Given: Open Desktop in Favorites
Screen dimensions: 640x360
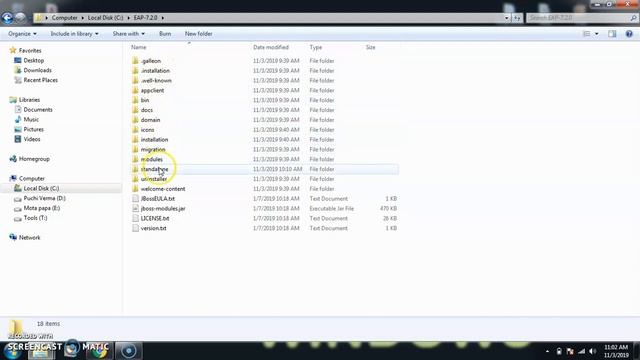Looking at the screenshot, I should (x=33, y=60).
